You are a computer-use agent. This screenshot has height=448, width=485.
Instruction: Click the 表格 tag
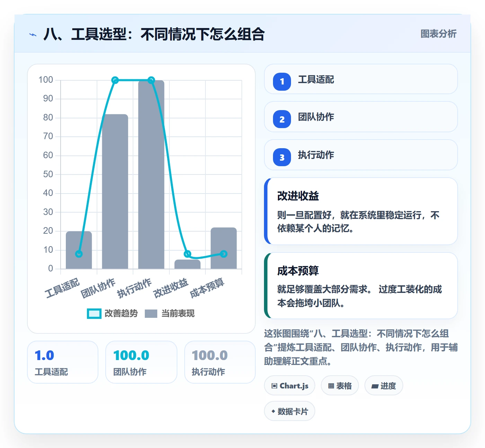[340, 385]
